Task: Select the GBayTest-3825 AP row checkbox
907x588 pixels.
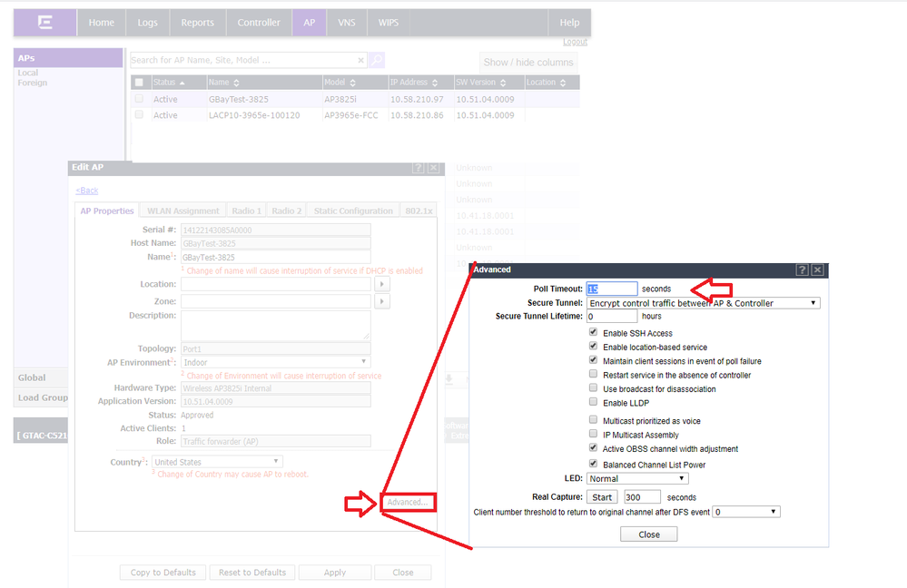Action: pos(139,99)
